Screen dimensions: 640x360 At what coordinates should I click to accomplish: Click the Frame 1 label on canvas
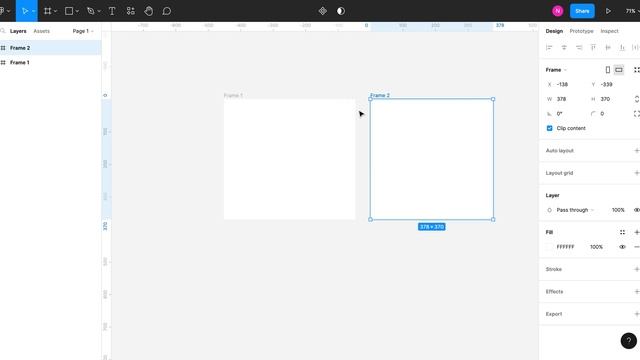tap(233, 96)
